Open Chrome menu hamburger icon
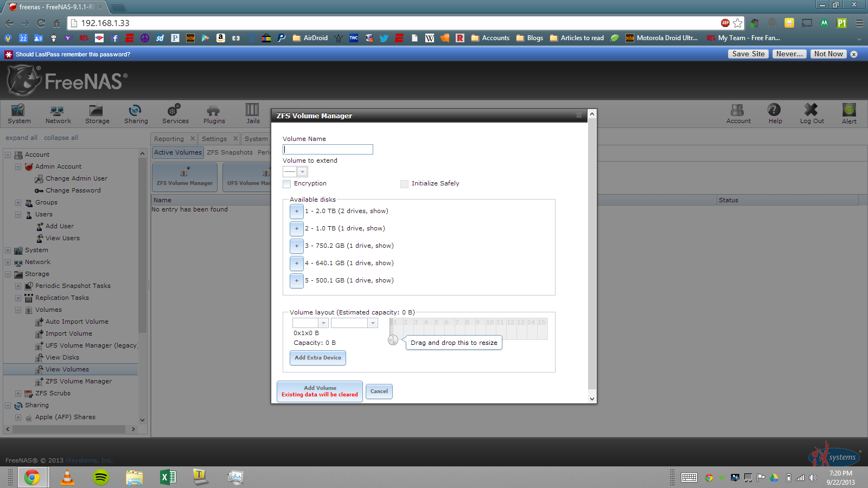 coord(859,23)
